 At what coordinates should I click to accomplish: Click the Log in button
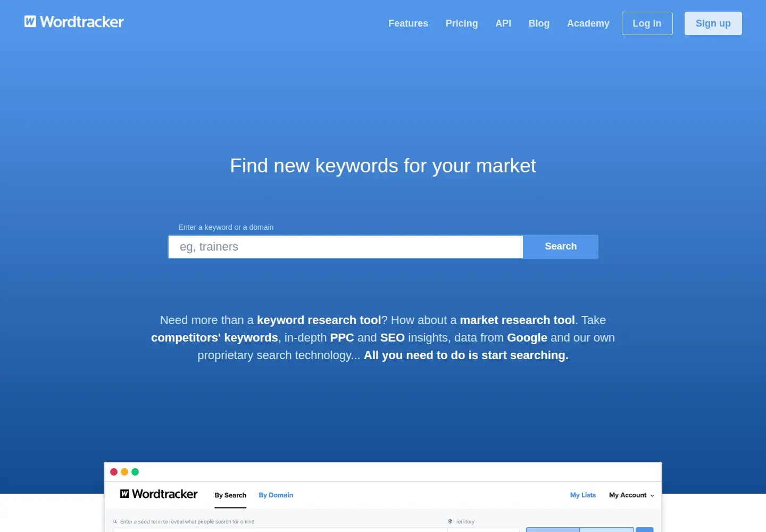647,23
